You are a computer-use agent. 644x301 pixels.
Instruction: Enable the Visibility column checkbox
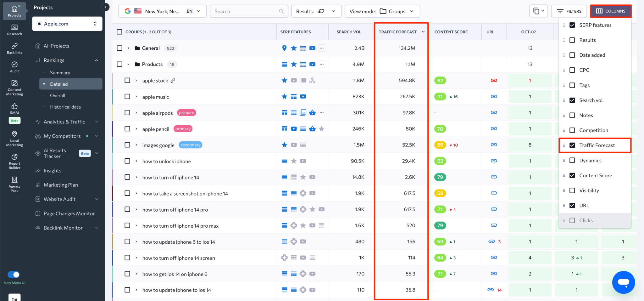click(x=572, y=190)
